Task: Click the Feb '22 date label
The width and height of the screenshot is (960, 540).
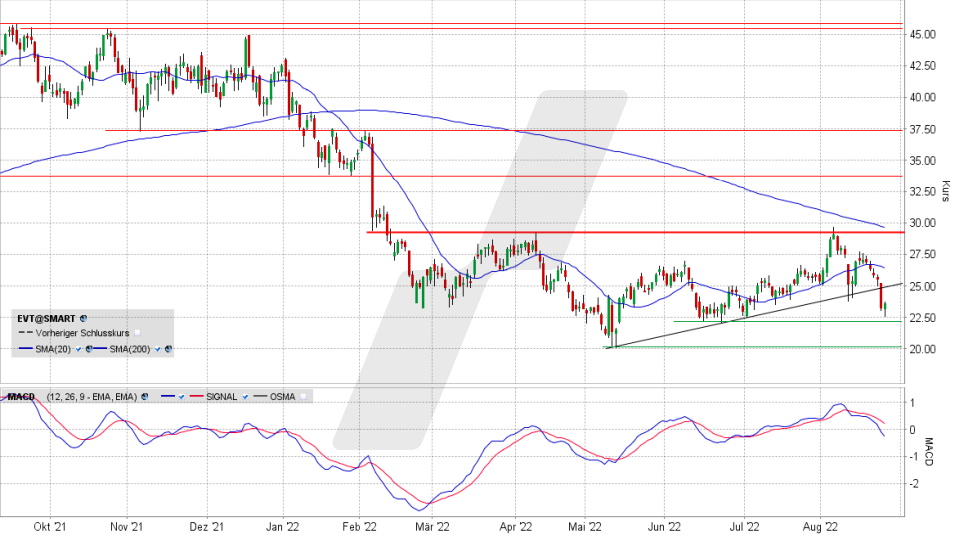Action: (359, 527)
